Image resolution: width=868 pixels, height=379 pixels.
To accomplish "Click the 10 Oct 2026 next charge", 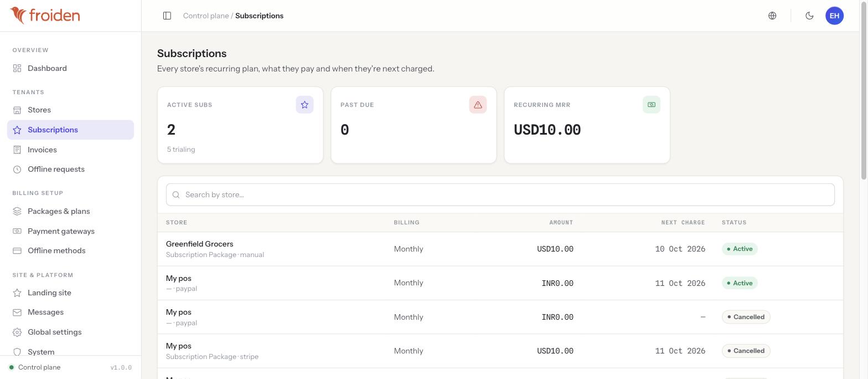I will pyautogui.click(x=680, y=249).
